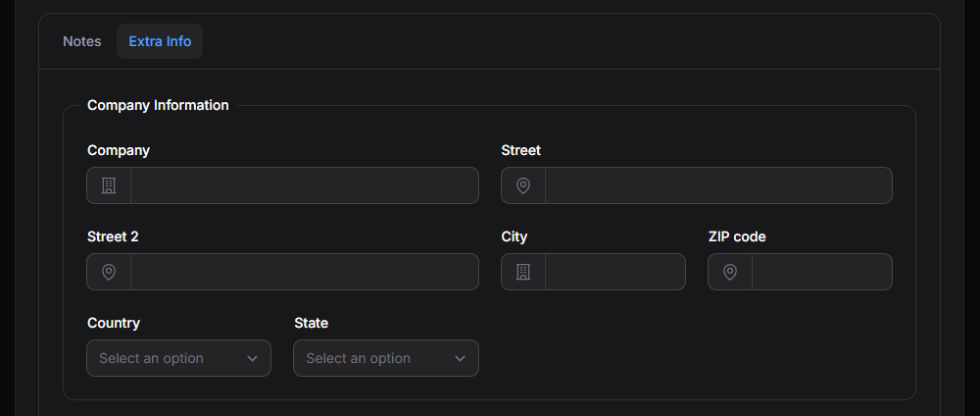Switch to the Notes tab
This screenshot has height=416, width=980.
tap(82, 41)
